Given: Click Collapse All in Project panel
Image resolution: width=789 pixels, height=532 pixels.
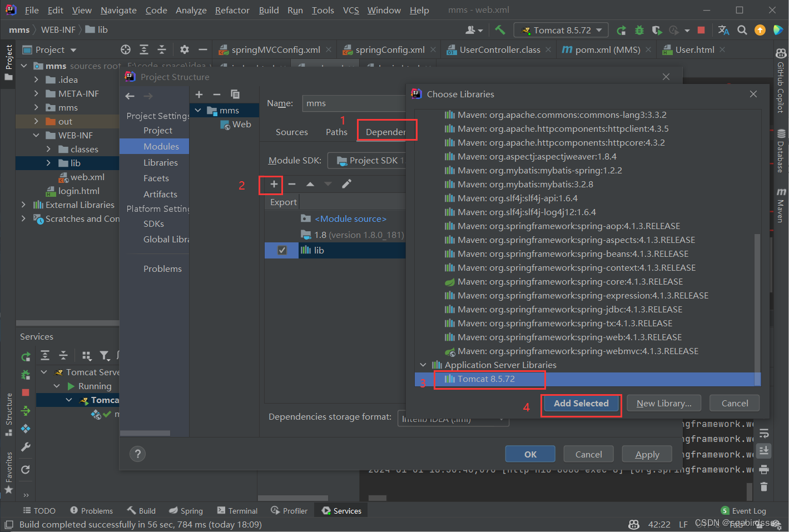Looking at the screenshot, I should coord(162,49).
